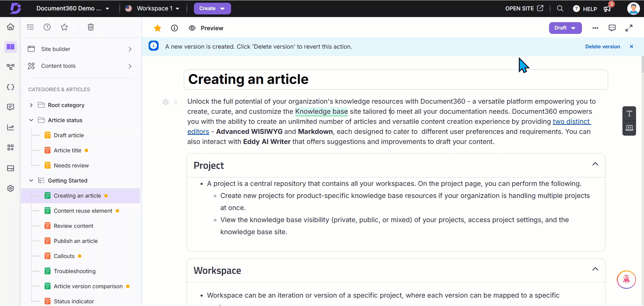Toggle full screen editor icon
This screenshot has height=306, width=644.
[x=629, y=28]
